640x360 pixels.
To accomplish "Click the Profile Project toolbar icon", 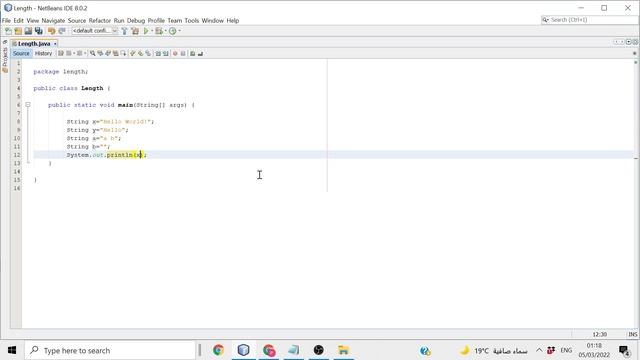I will click(173, 31).
